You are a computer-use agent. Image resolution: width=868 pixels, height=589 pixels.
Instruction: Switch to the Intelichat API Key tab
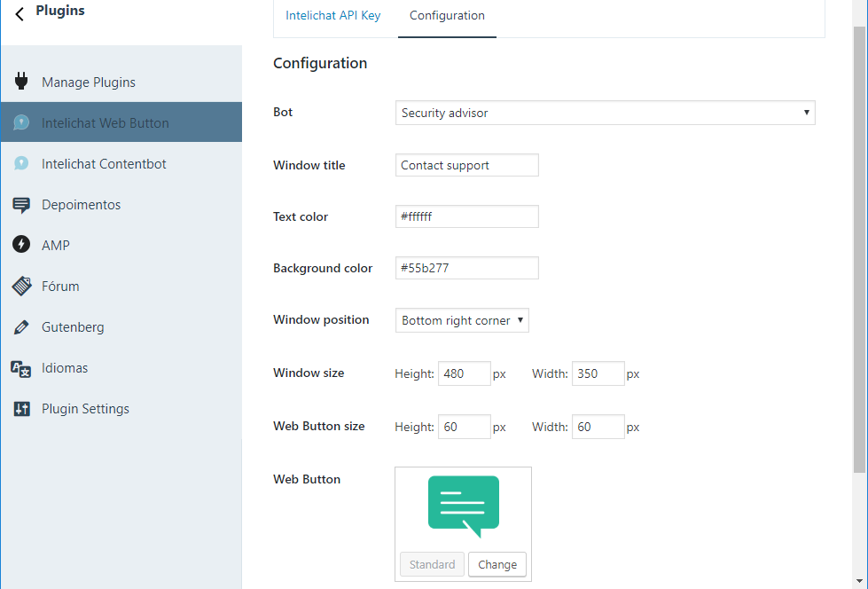tap(332, 16)
